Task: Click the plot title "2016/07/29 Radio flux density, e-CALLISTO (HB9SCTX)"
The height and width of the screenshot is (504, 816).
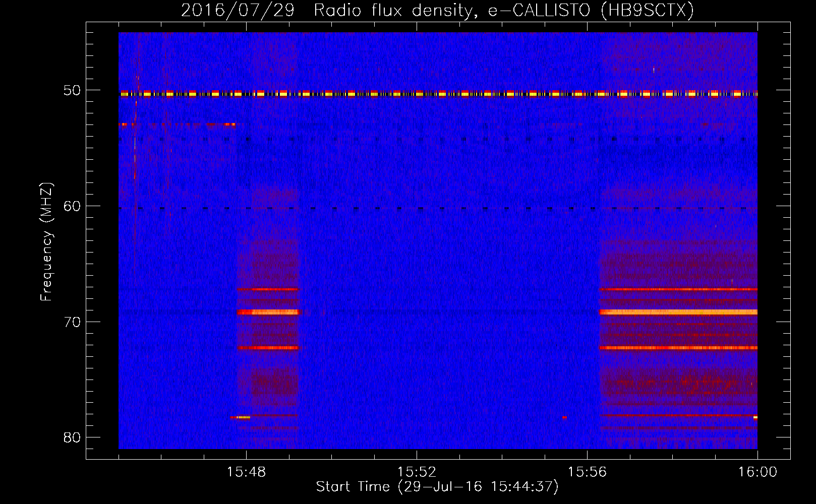Action: pyautogui.click(x=437, y=10)
